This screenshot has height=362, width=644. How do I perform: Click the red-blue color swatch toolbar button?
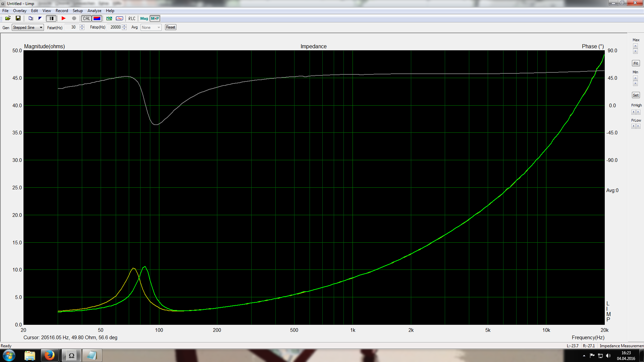point(97,18)
